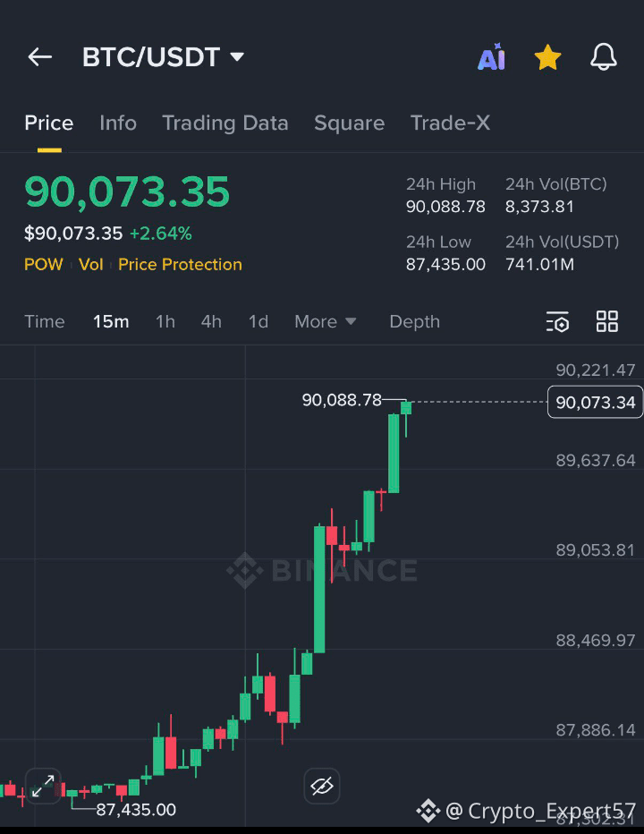Switch to the Info tab
The height and width of the screenshot is (834, 644).
[118, 123]
